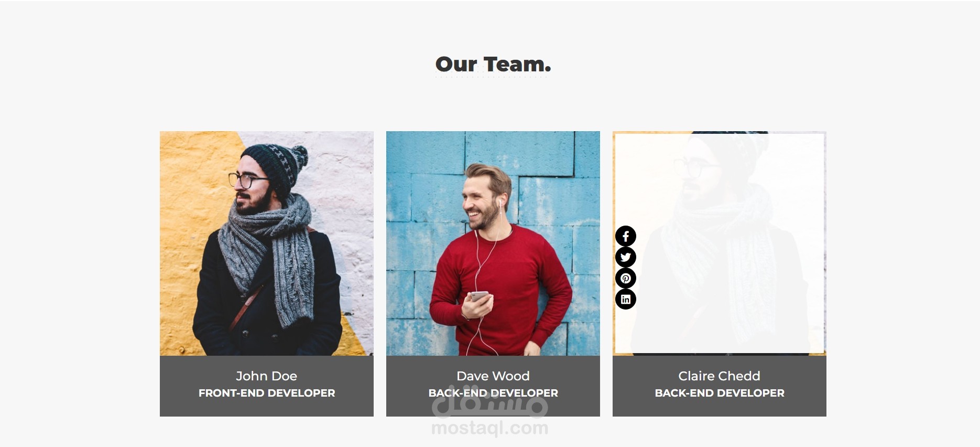Select the Claire Chedd name
Image resolution: width=980 pixels, height=447 pixels.
719,376
